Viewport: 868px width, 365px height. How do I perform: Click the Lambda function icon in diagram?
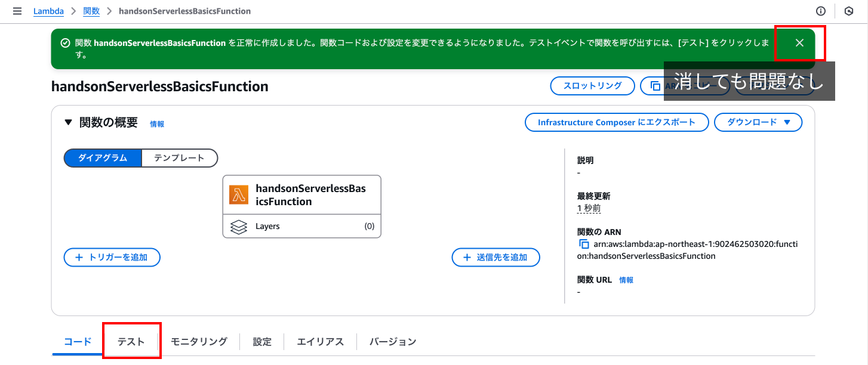tap(239, 194)
